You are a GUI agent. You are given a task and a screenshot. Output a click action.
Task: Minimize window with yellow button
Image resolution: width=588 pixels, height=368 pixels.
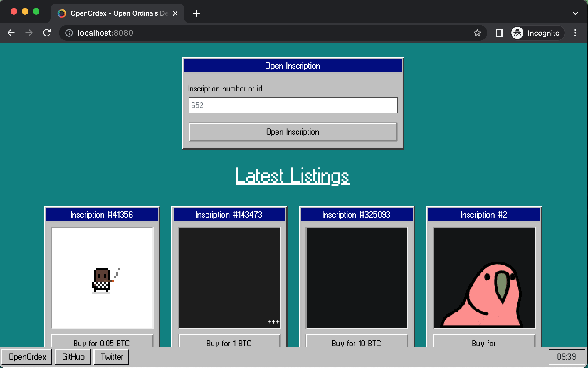25,12
